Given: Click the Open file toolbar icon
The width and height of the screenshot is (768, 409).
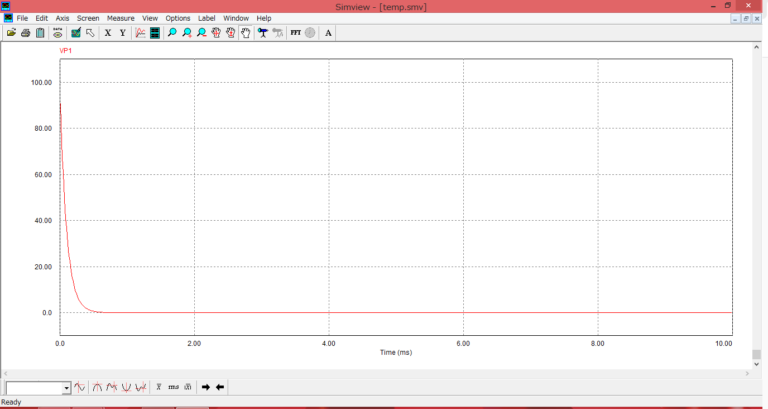Looking at the screenshot, I should [11, 33].
